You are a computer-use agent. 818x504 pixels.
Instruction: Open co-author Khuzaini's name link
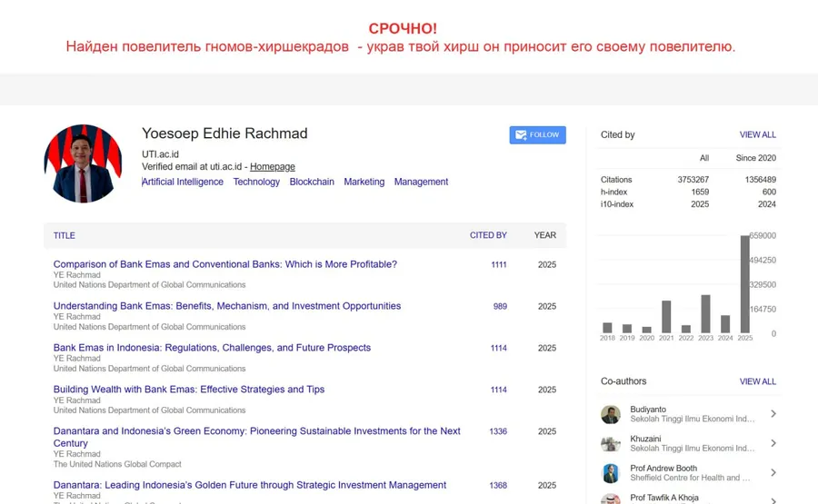tap(645, 439)
